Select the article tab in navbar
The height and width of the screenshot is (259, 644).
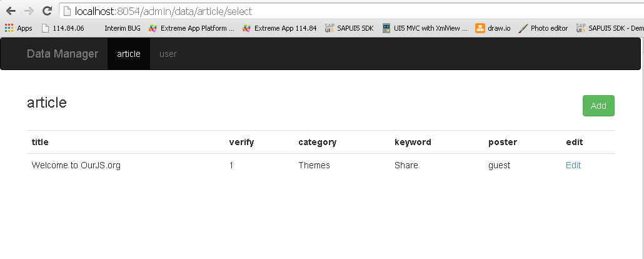pos(129,54)
